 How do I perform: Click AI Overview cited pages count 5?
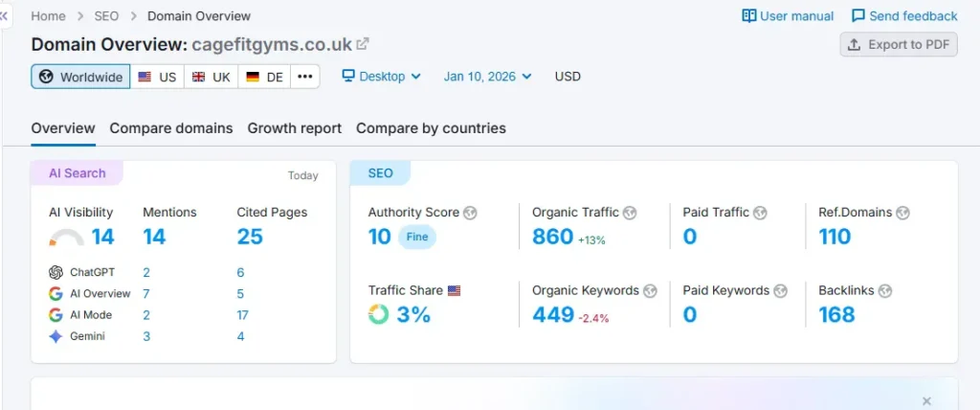pyautogui.click(x=240, y=293)
